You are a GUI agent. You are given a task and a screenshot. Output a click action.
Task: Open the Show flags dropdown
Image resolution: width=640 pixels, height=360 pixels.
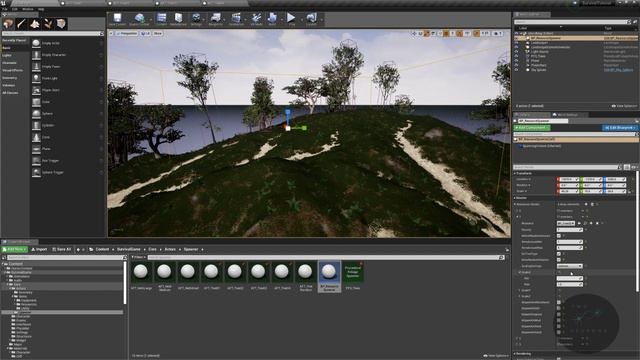pos(158,33)
